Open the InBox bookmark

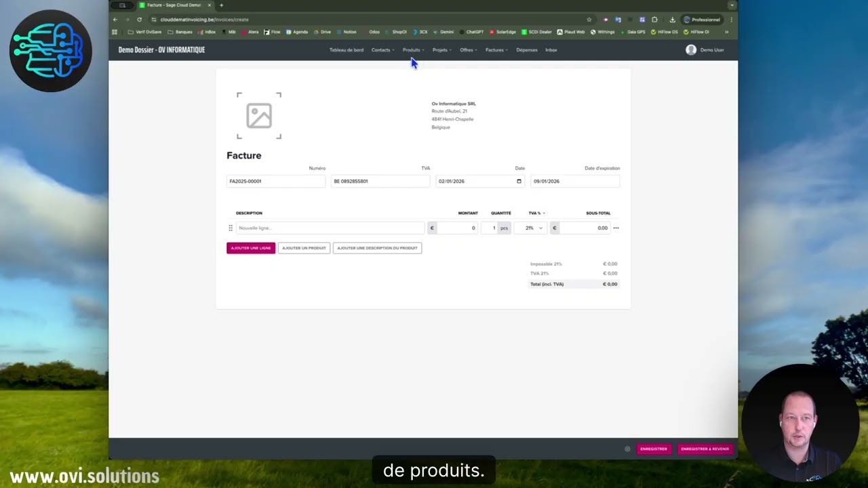pos(207,32)
